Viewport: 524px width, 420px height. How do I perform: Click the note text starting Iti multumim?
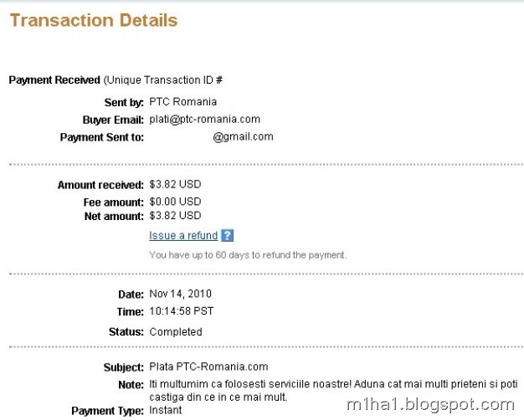[333, 390]
